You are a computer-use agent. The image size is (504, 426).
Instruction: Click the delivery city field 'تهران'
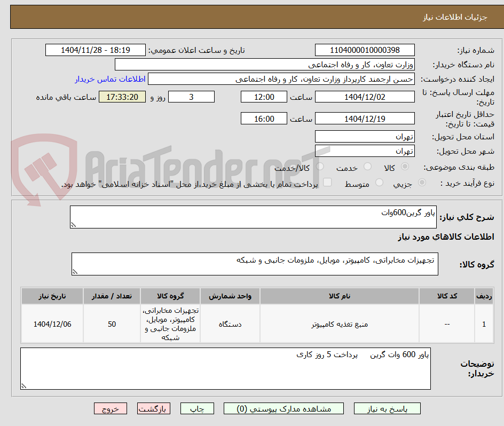pyautogui.click(x=365, y=151)
